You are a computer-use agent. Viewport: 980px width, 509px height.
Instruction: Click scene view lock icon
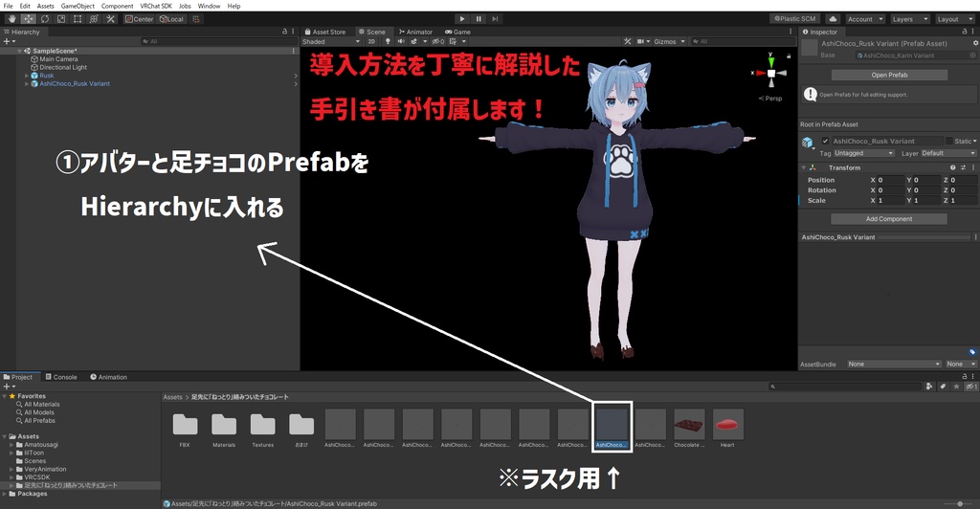pos(789,55)
